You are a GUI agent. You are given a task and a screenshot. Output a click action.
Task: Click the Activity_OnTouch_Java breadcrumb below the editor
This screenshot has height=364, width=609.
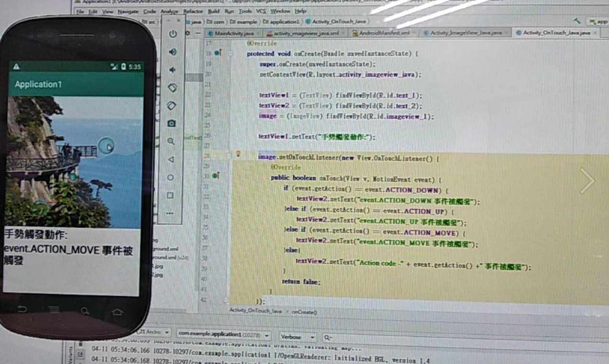pos(255,310)
